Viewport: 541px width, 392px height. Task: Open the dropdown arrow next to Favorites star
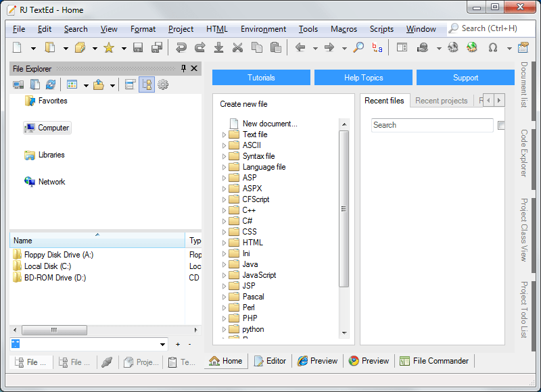tap(124, 48)
